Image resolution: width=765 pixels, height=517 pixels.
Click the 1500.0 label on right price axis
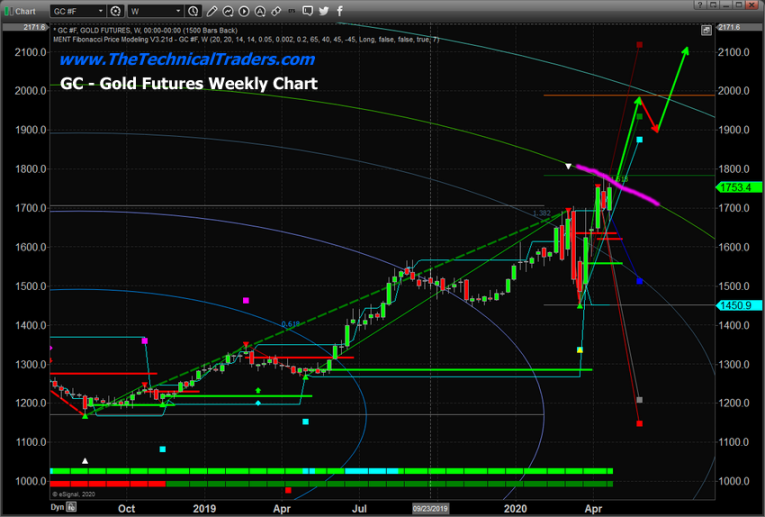733,286
